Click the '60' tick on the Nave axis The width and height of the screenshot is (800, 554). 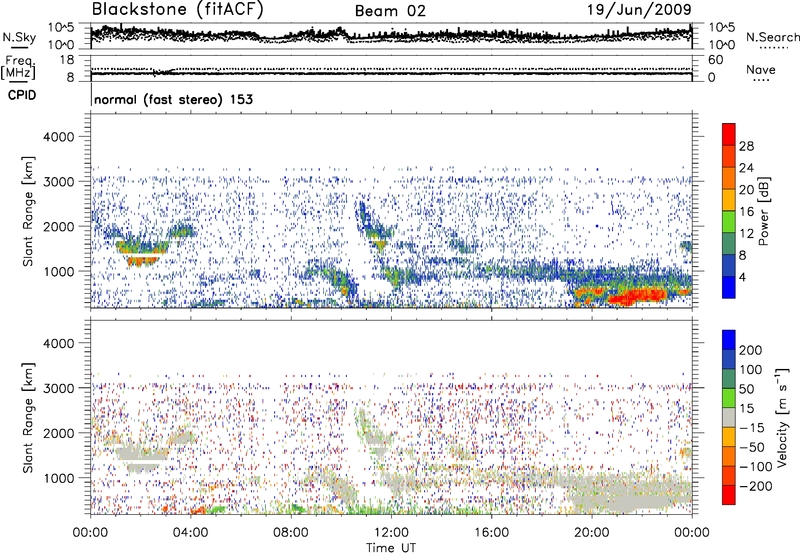[x=715, y=60]
